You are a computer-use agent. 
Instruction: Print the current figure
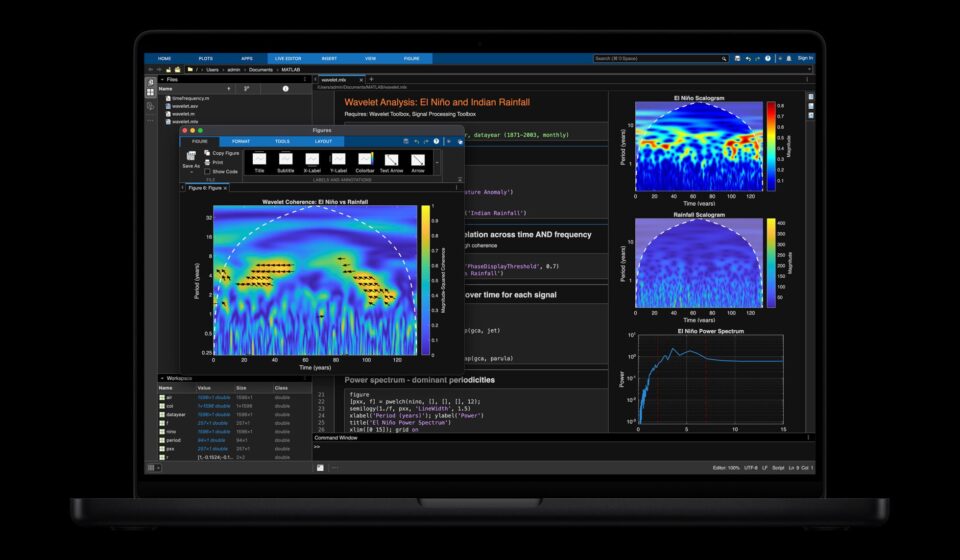208,162
